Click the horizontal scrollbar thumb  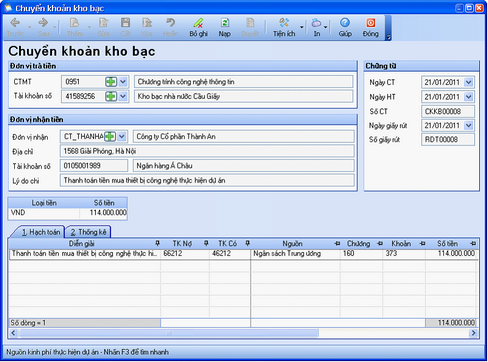(169, 333)
